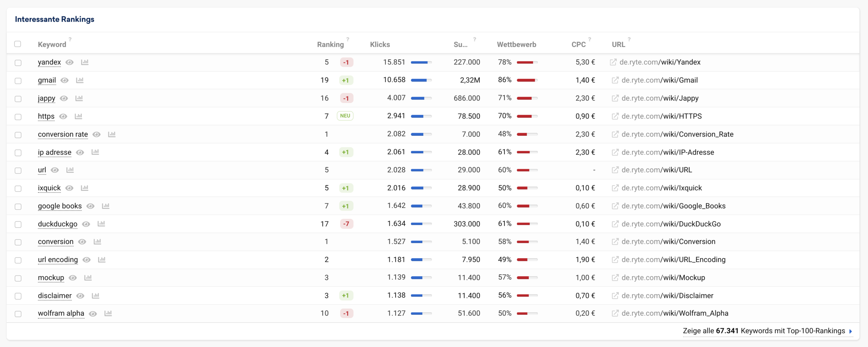This screenshot has width=868, height=347.
Task: Show help tooltip next to URL header
Action: [x=629, y=39]
